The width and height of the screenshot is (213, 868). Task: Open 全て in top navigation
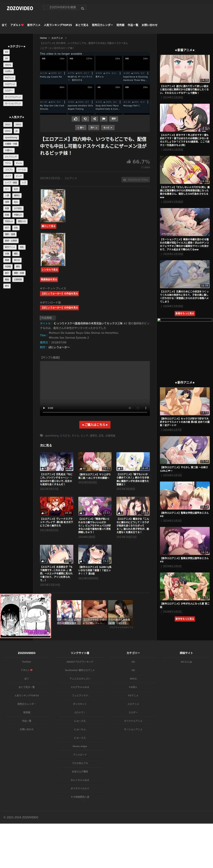[x=4, y=25]
